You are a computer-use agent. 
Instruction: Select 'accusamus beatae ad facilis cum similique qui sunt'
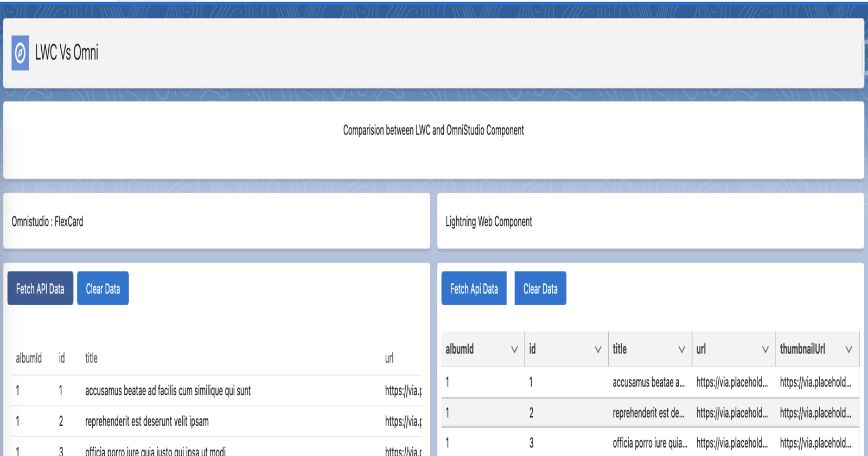point(168,390)
